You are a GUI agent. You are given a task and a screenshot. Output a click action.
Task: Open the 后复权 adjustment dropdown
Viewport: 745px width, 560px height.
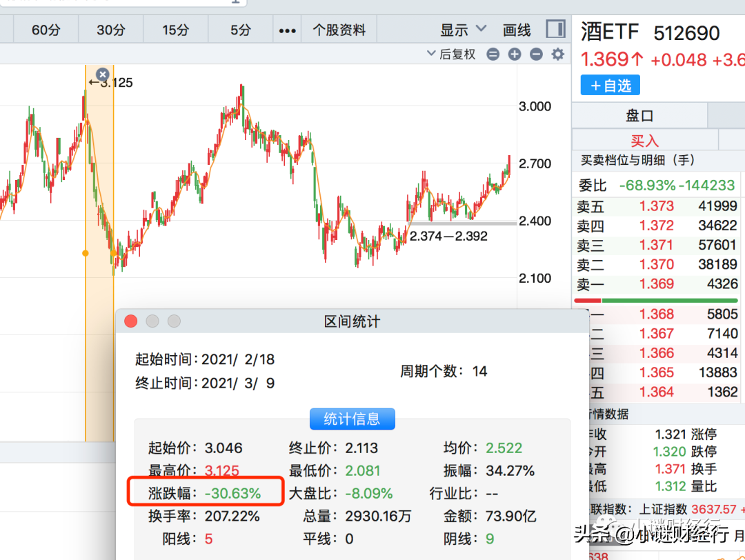point(451,54)
